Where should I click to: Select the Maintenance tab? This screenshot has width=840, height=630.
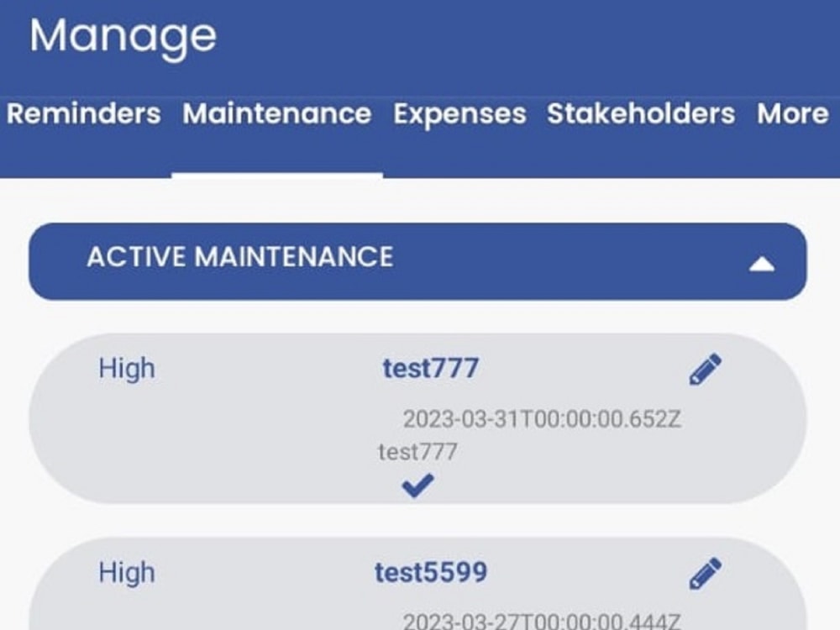click(x=278, y=114)
